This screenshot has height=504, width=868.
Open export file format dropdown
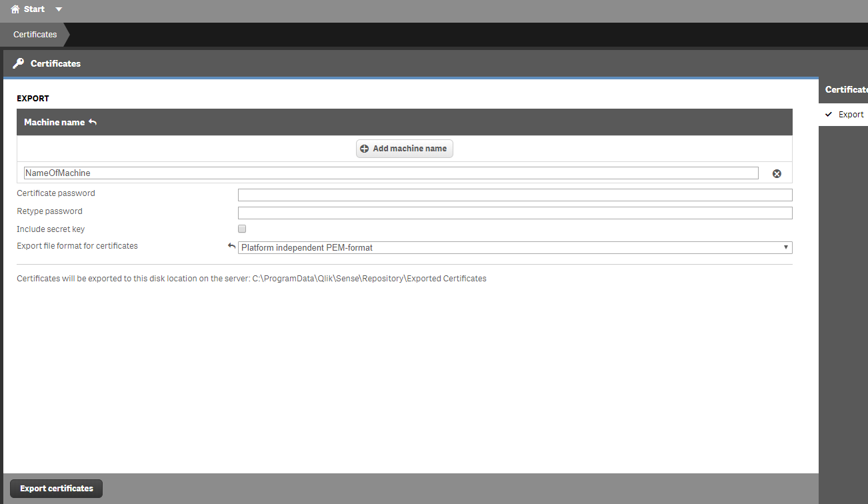point(515,247)
